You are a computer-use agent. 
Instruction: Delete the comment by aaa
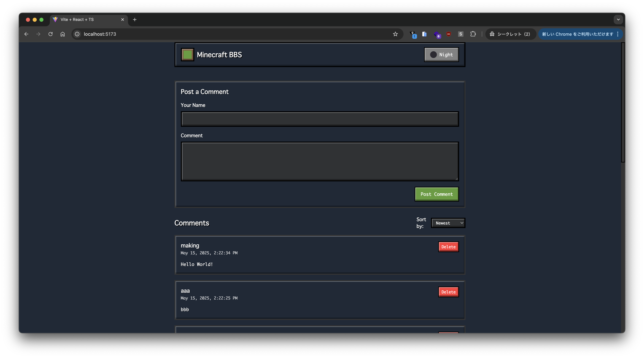click(x=448, y=292)
